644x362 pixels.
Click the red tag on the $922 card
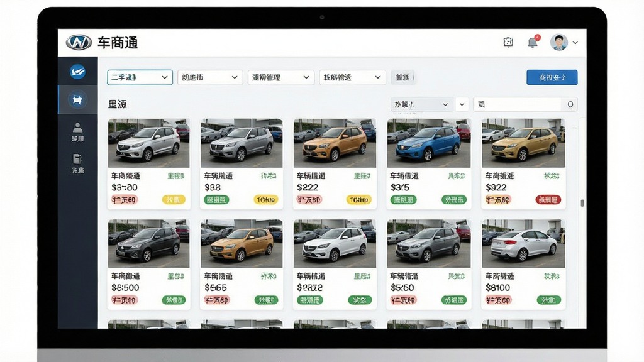click(x=548, y=200)
